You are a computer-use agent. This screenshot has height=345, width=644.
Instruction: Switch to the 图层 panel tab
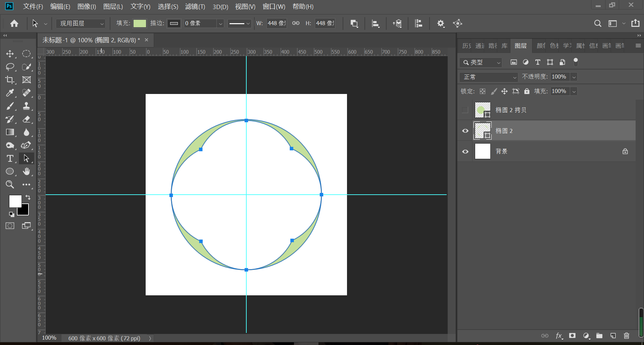521,46
